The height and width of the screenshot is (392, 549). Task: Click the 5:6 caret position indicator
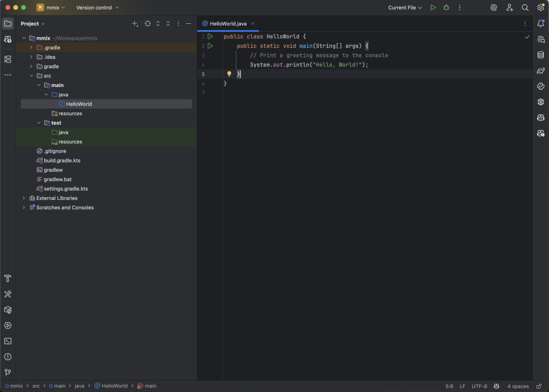(x=449, y=386)
